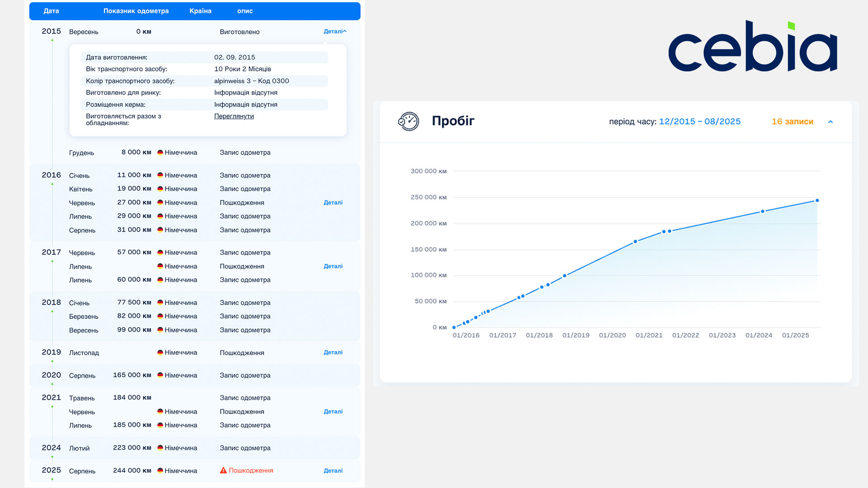Screen dimensions: 868x488
Task: Click German flag in February 2024 row
Action: tap(160, 448)
